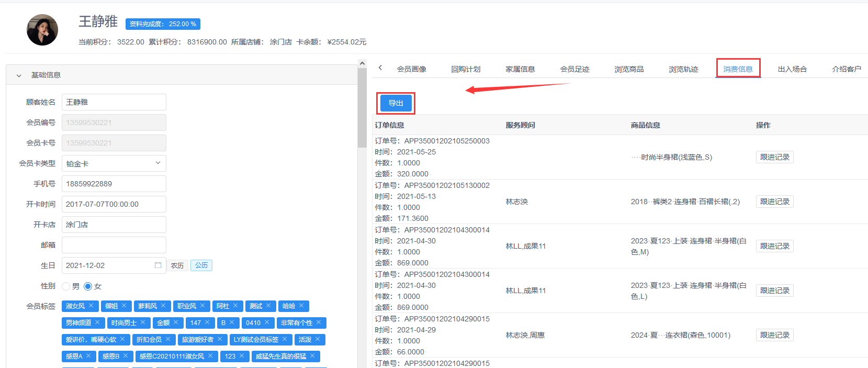Remove the 职业风 tag

(202, 306)
